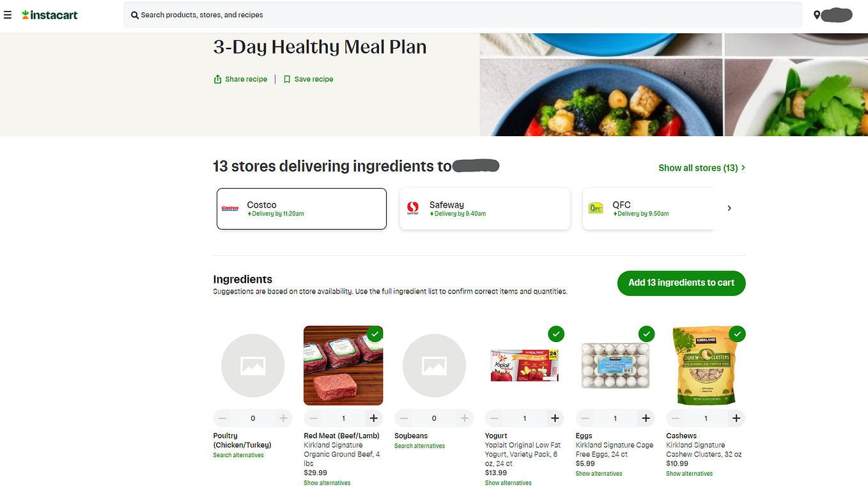The height and width of the screenshot is (486, 868).
Task: Deselect the Cashew Clusters checkmark
Action: (x=738, y=334)
